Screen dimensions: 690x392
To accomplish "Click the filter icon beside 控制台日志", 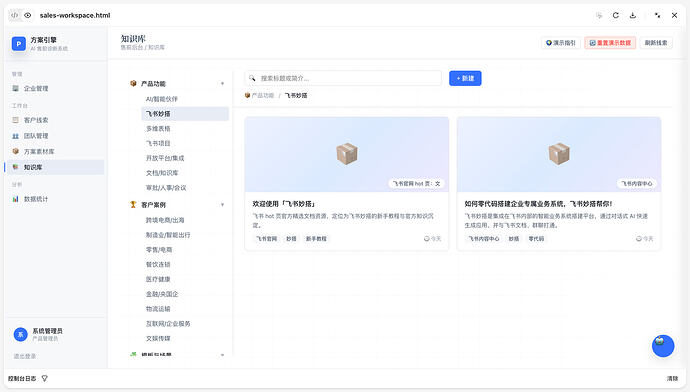I will 44,378.
